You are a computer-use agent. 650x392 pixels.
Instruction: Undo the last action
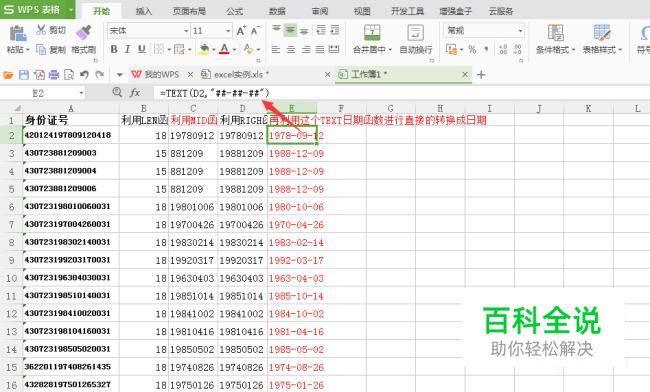tap(84, 75)
